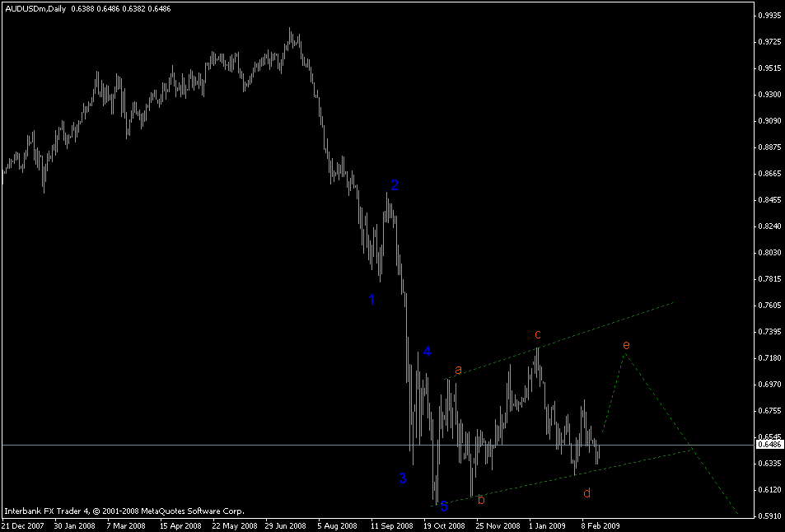Select the orange wave label d
This screenshot has height=532, width=785.
coord(586,493)
